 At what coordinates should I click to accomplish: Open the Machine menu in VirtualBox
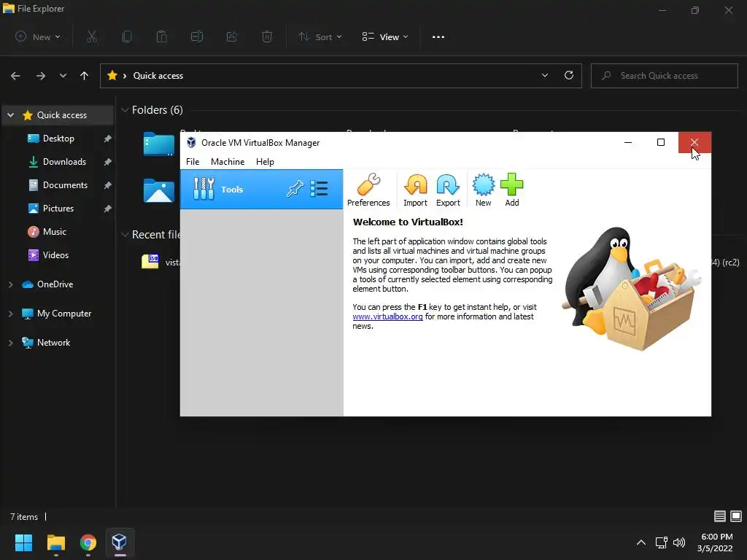[228, 162]
